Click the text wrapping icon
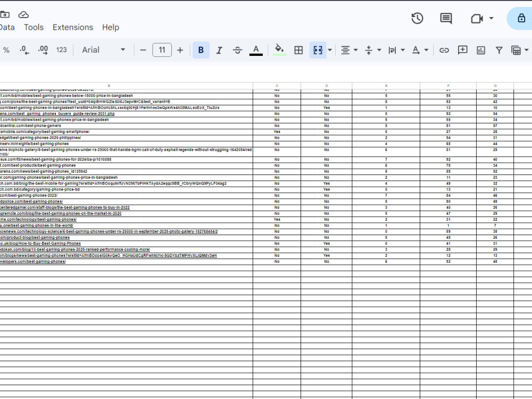Image resolution: width=532 pixels, height=399 pixels. coord(392,50)
